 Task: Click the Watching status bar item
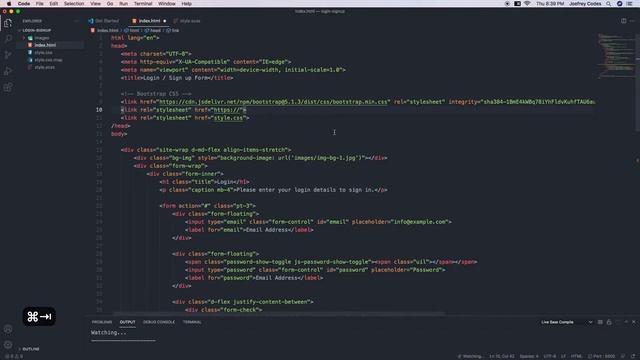coord(471,356)
